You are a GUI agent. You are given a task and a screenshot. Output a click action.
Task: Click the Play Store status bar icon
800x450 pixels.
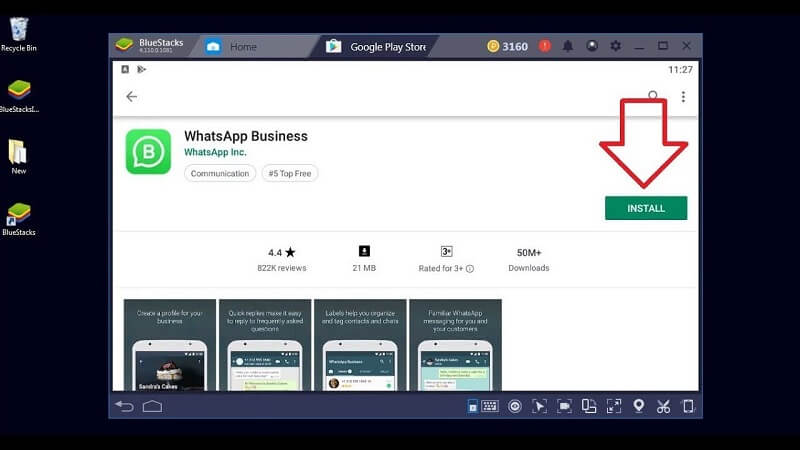tap(141, 69)
